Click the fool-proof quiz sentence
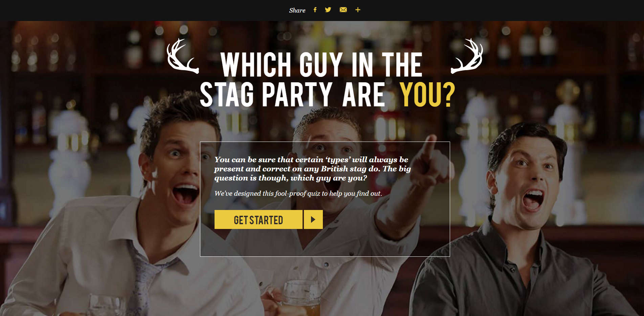 (298, 193)
